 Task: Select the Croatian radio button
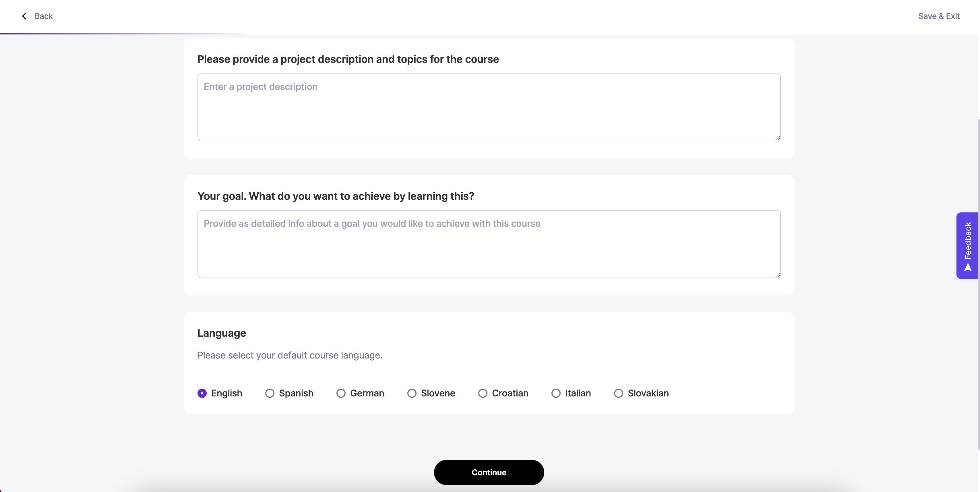(x=483, y=393)
